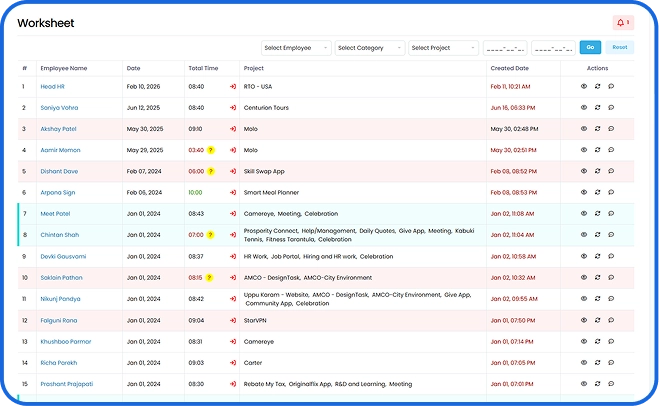This screenshot has width=659, height=406.
Task: Click eye icon in Akshay Patel row
Action: (584, 129)
